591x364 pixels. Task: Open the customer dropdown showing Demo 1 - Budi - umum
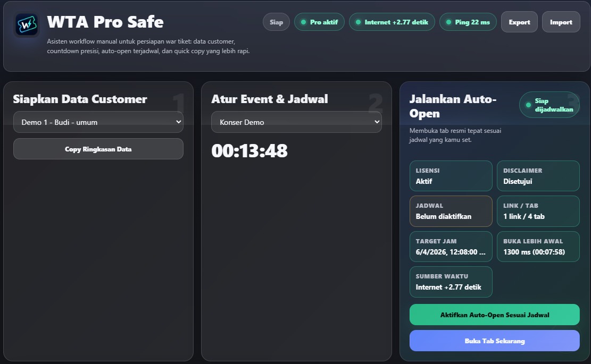coord(98,122)
